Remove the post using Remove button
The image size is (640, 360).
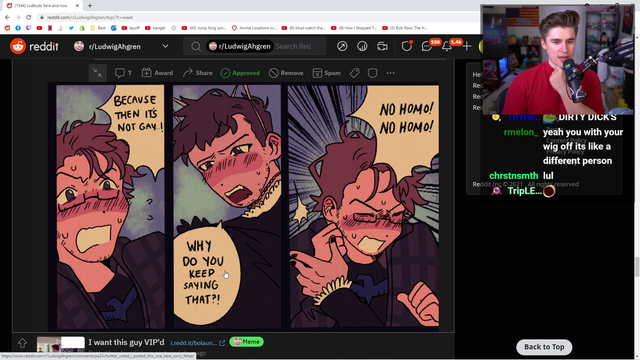(x=286, y=73)
